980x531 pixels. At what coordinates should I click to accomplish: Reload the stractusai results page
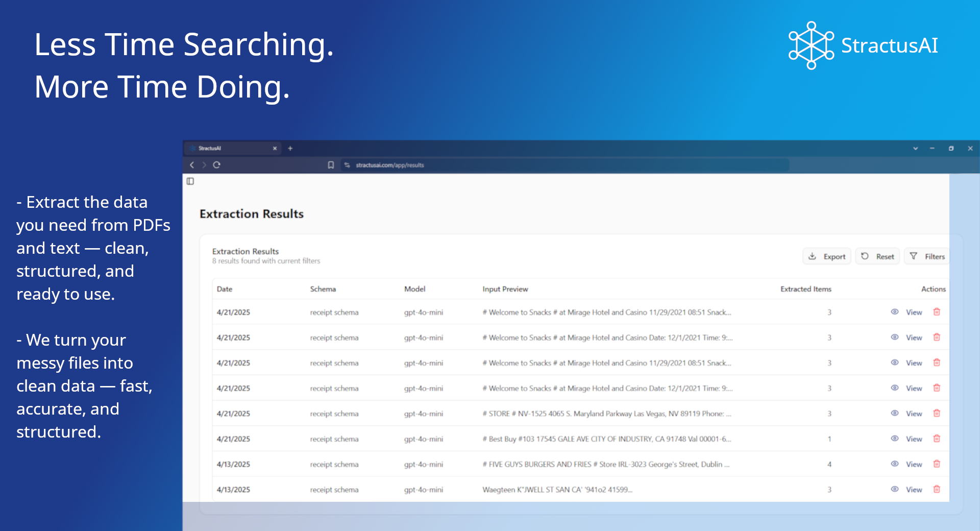point(216,165)
